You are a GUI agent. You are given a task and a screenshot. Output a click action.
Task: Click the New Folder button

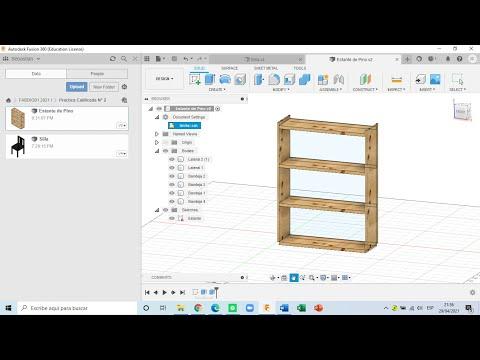(x=104, y=87)
